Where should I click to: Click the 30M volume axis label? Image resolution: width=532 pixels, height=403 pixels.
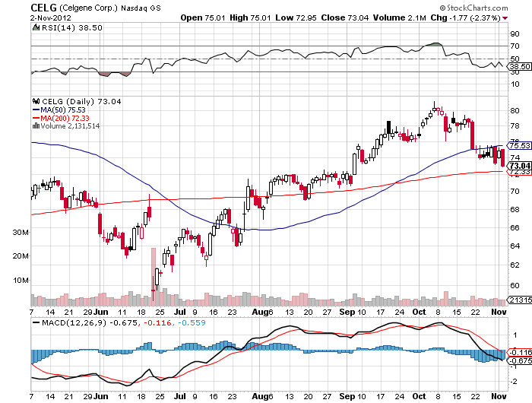coord(21,233)
